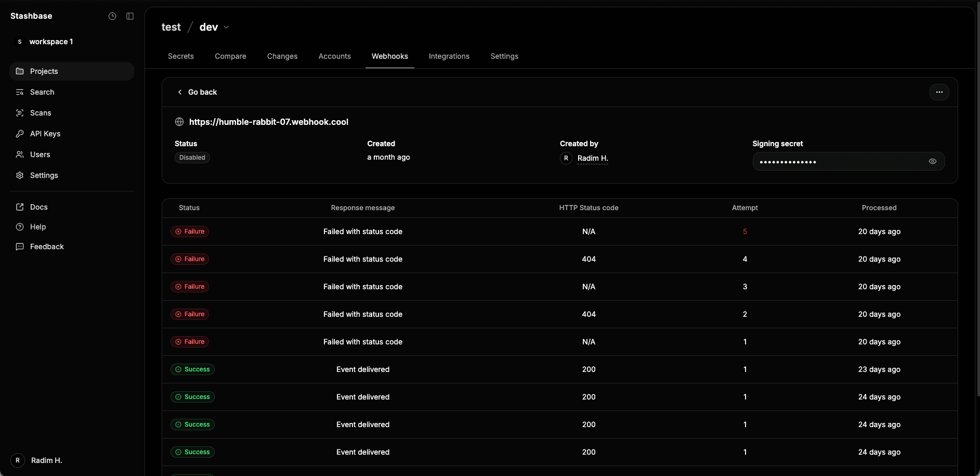Click the 'a month ago' created value
Image resolution: width=980 pixels, height=476 pixels.
click(x=389, y=157)
